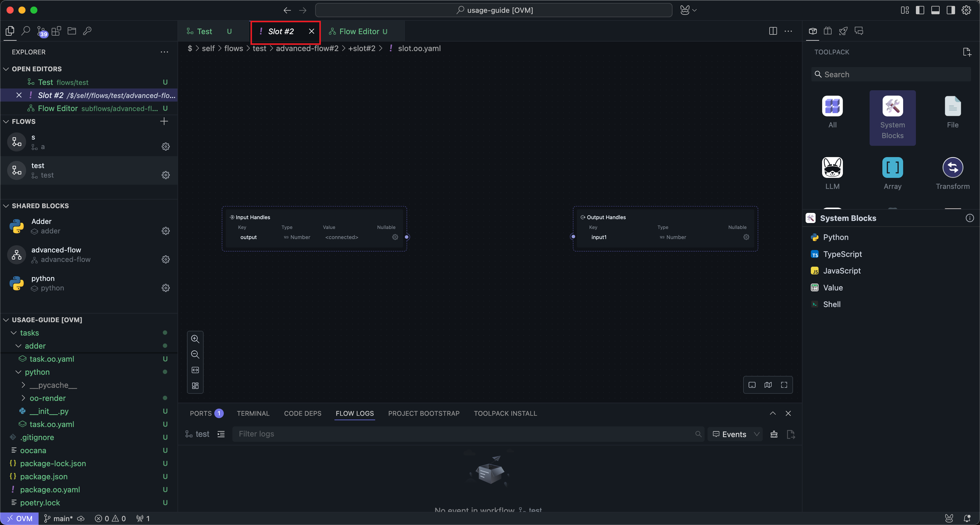
Task: Open the Array toolpack category
Action: coord(892,173)
